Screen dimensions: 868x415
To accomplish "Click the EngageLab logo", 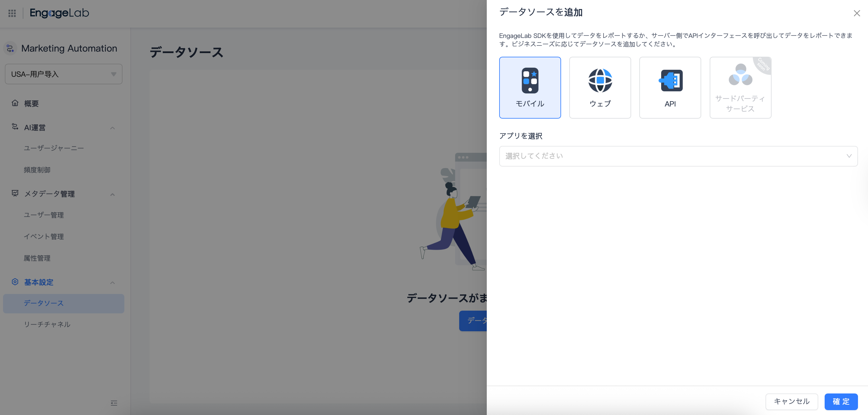I will pyautogui.click(x=59, y=13).
